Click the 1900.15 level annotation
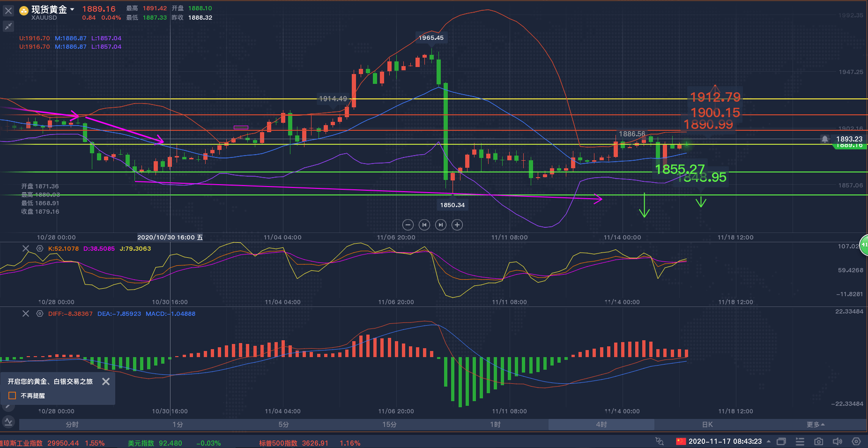 click(x=715, y=112)
